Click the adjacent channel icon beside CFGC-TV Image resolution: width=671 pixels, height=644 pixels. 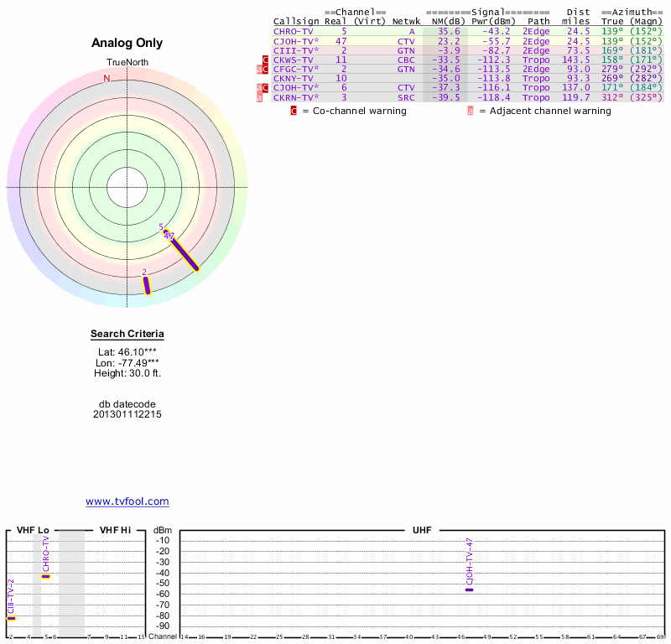tap(260, 69)
